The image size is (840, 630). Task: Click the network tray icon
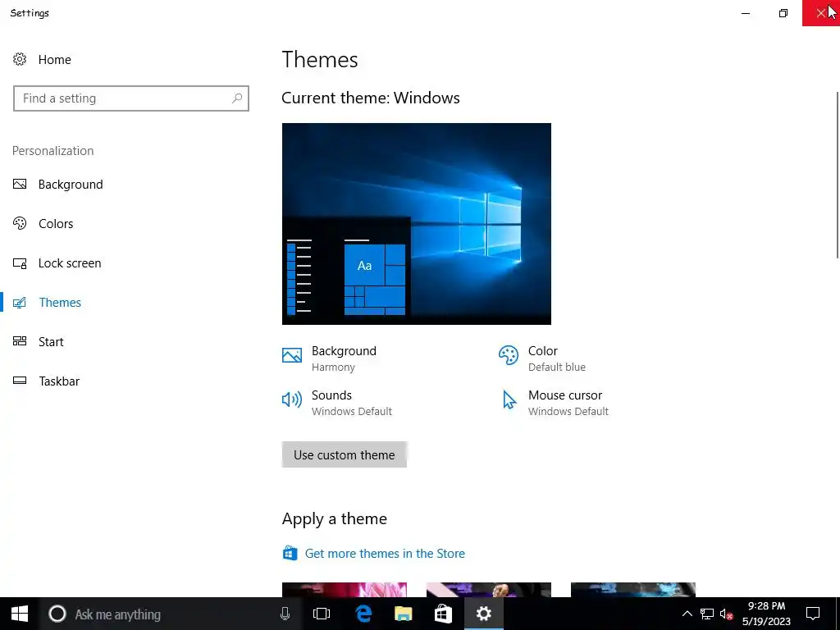coord(707,614)
